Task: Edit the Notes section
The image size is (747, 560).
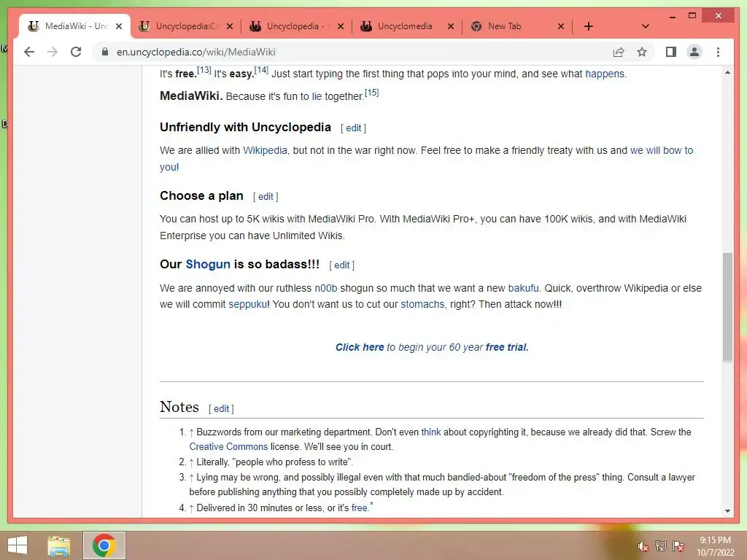Action: (221, 408)
